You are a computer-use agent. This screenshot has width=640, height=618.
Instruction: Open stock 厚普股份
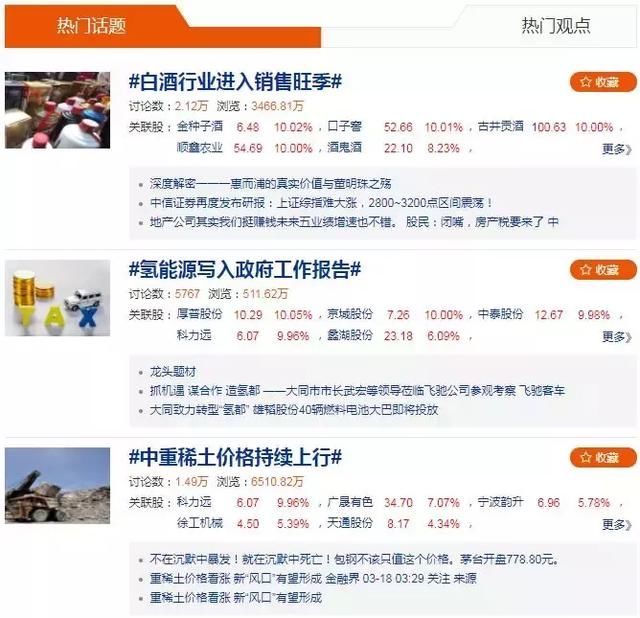pyautogui.click(x=200, y=314)
